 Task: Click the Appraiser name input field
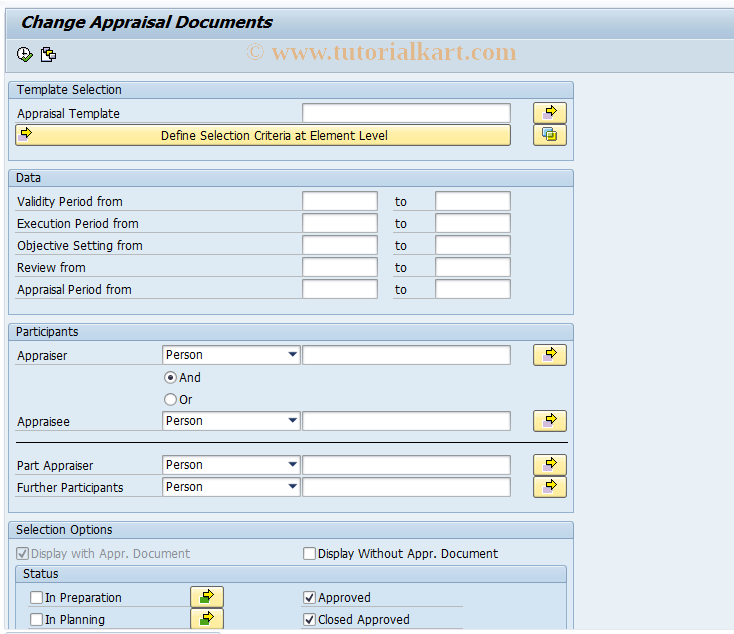click(406, 355)
